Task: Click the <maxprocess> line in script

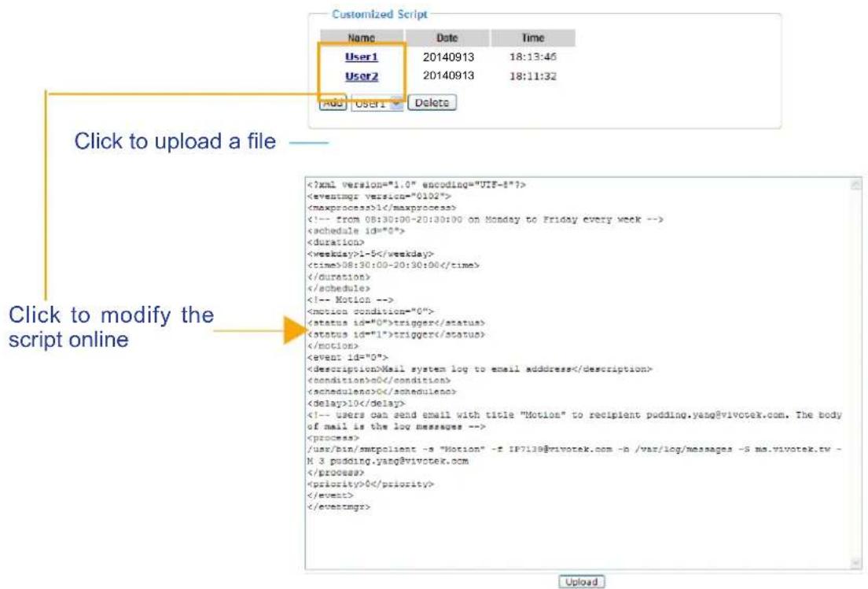Action: [382, 208]
